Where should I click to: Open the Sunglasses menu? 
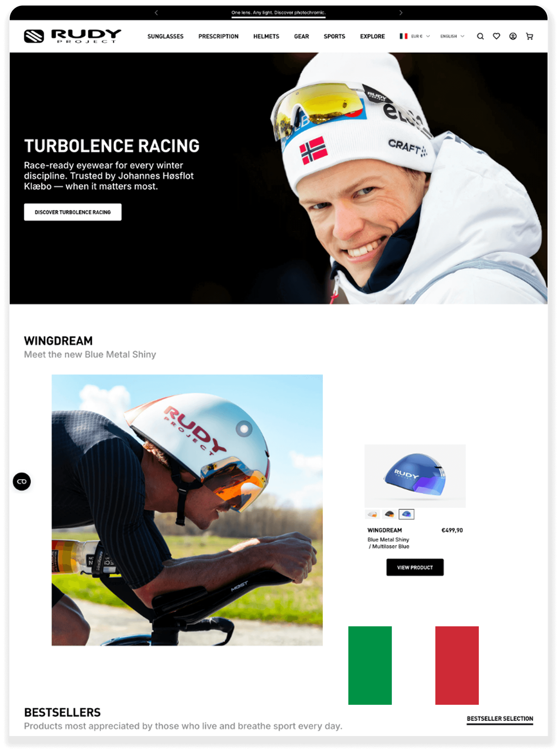pos(166,36)
